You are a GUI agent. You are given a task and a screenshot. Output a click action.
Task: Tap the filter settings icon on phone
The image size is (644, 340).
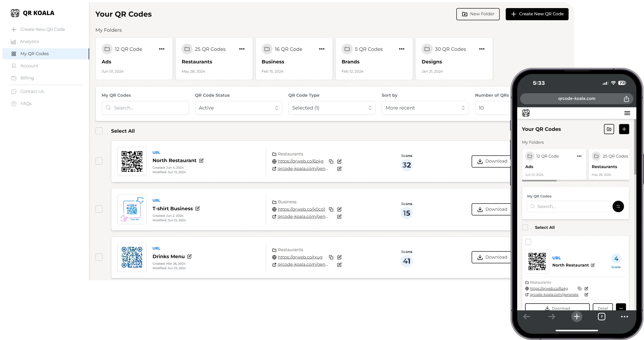click(618, 207)
